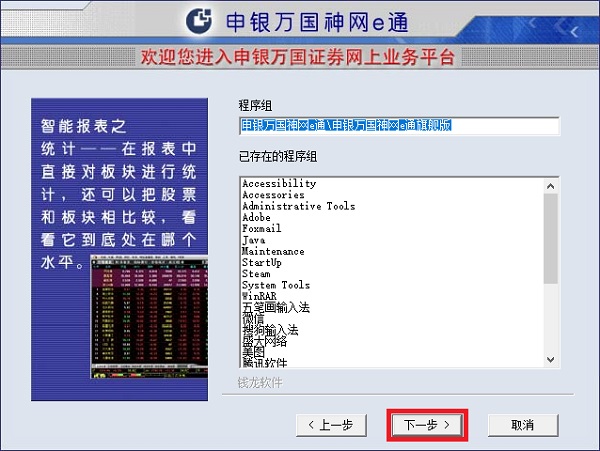Go back with the 上一步 button
The image size is (600, 451).
[331, 425]
